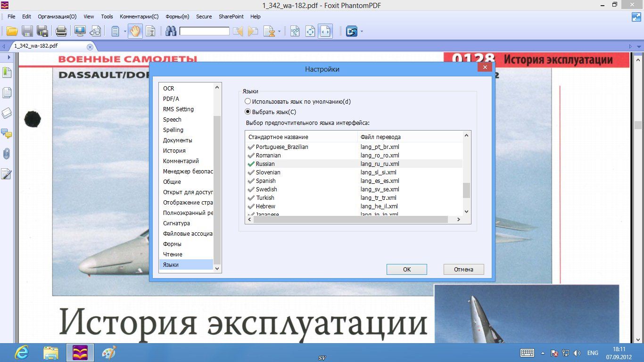The image size is (644, 362).
Task: Select the Hand tool
Action: coord(135,32)
